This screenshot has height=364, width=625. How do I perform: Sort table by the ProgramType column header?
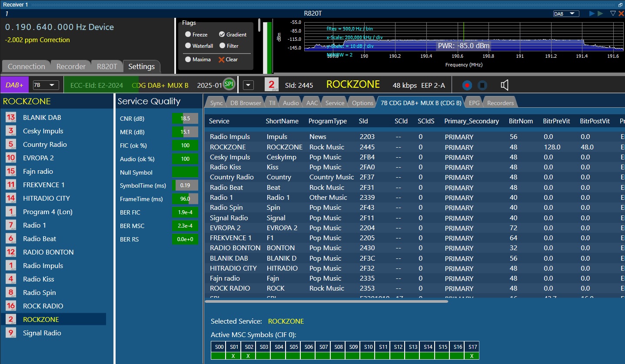328,121
